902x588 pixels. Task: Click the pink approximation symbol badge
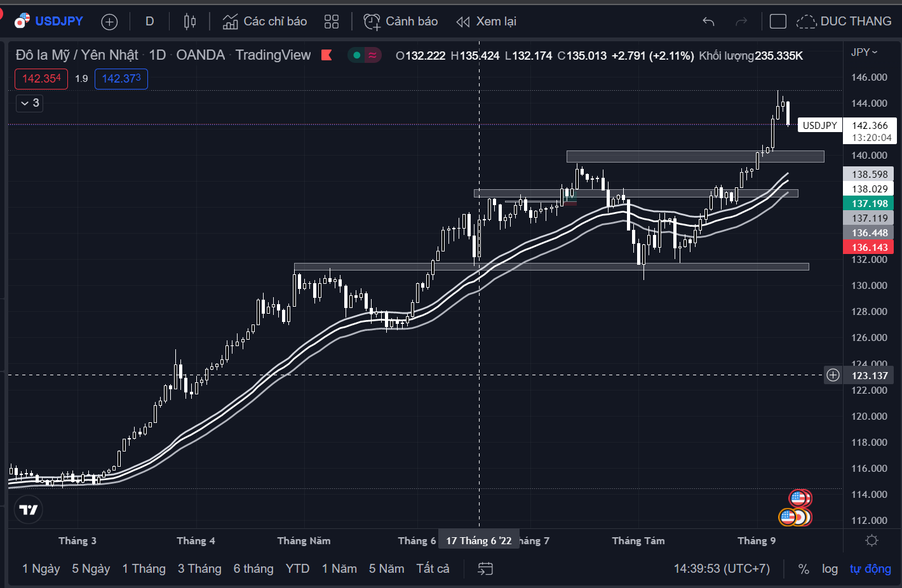coord(372,55)
